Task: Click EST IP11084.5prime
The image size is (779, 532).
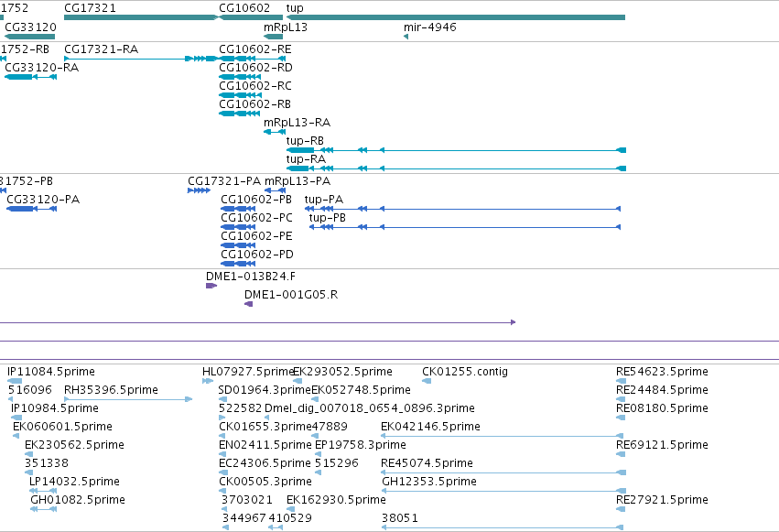Action: click(15, 382)
